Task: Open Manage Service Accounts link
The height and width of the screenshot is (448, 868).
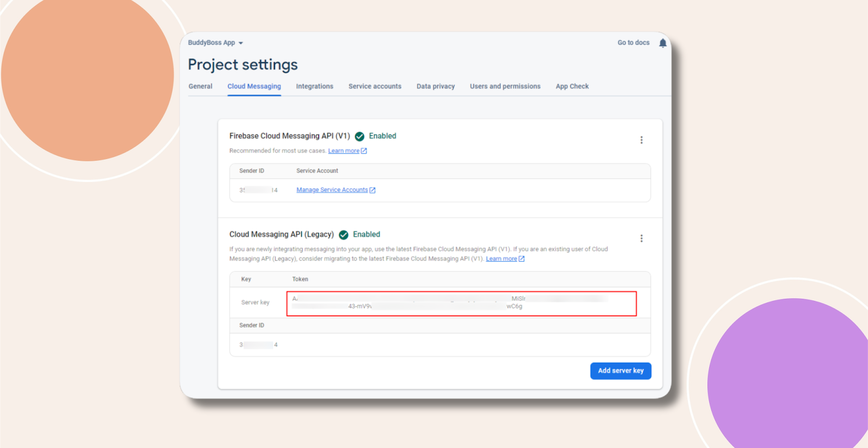Action: [x=332, y=190]
